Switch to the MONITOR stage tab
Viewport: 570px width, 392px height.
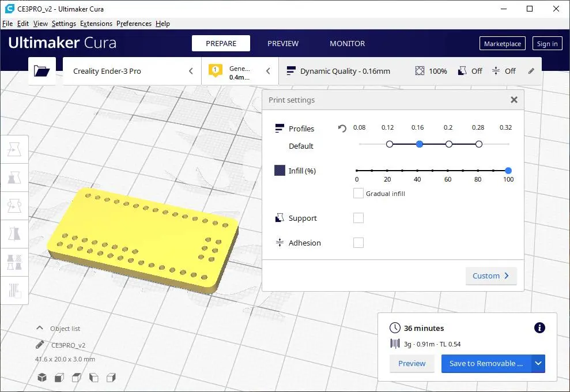pyautogui.click(x=347, y=43)
